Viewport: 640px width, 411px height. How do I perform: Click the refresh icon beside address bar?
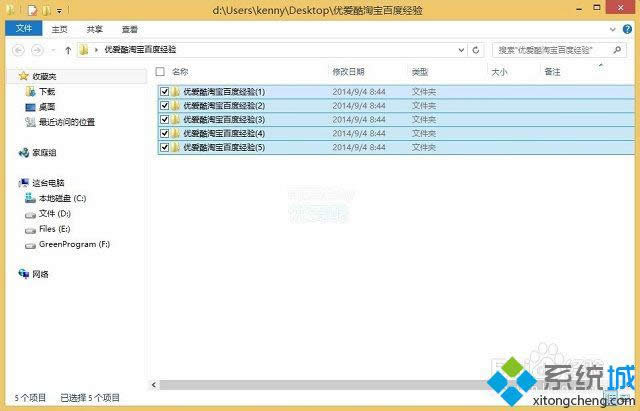pos(476,49)
